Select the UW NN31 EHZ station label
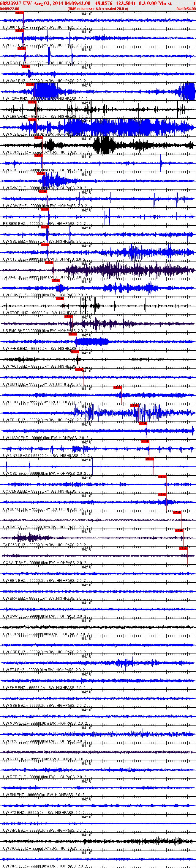 click(x=47, y=456)
